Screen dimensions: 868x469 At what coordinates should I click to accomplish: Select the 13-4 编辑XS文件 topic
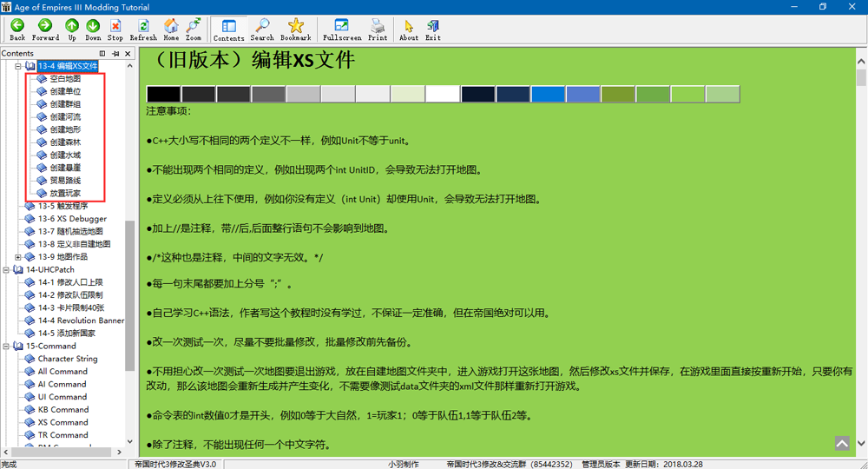point(68,66)
